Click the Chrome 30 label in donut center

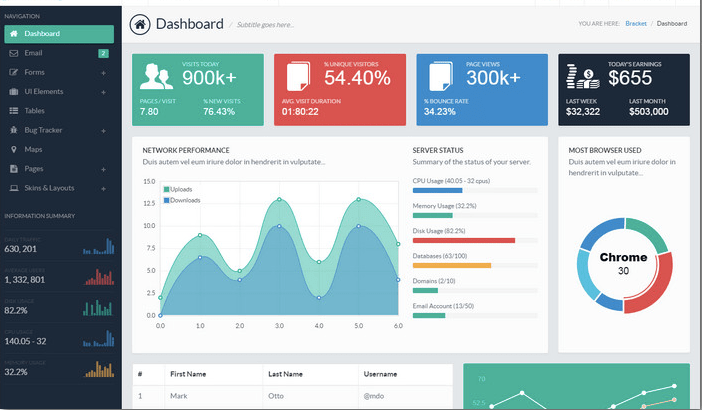(x=623, y=263)
